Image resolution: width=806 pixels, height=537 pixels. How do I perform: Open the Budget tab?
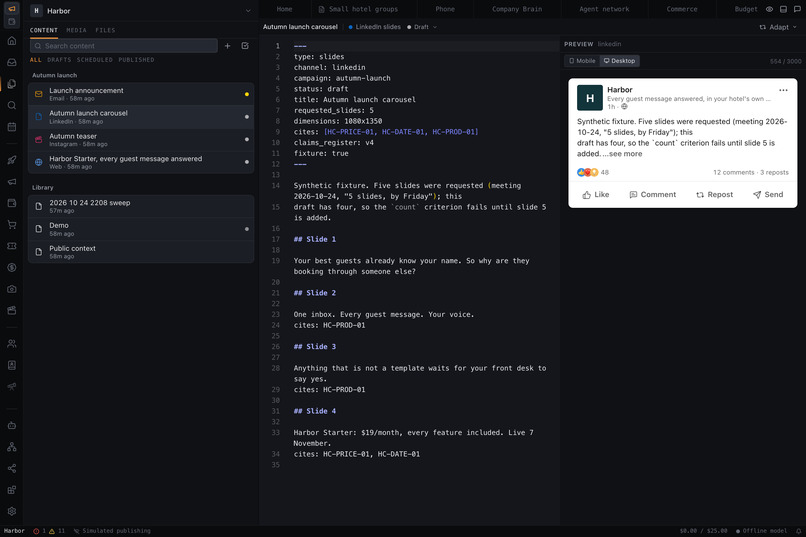click(745, 9)
